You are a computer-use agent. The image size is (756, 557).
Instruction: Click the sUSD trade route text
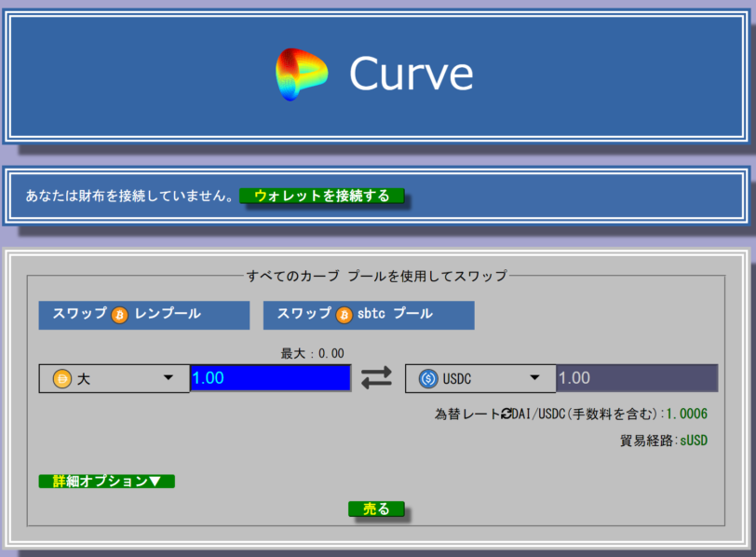(x=694, y=441)
